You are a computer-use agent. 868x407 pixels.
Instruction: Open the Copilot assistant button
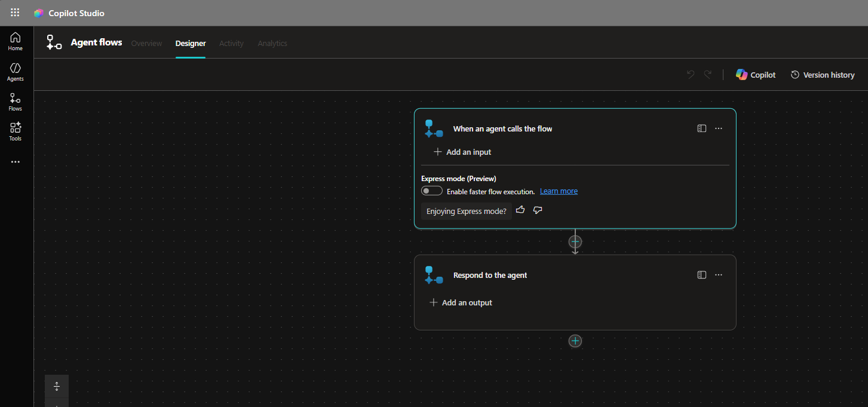(x=756, y=75)
